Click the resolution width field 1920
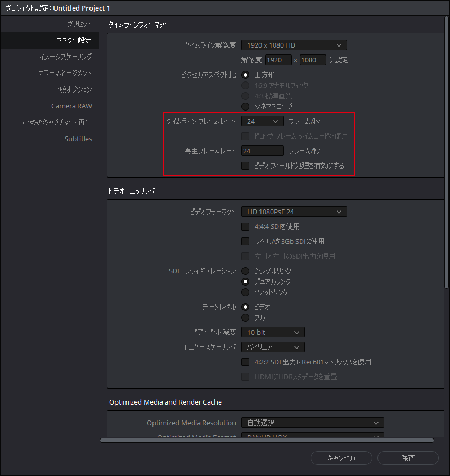Screen dimensions: 450x476 tap(278, 60)
